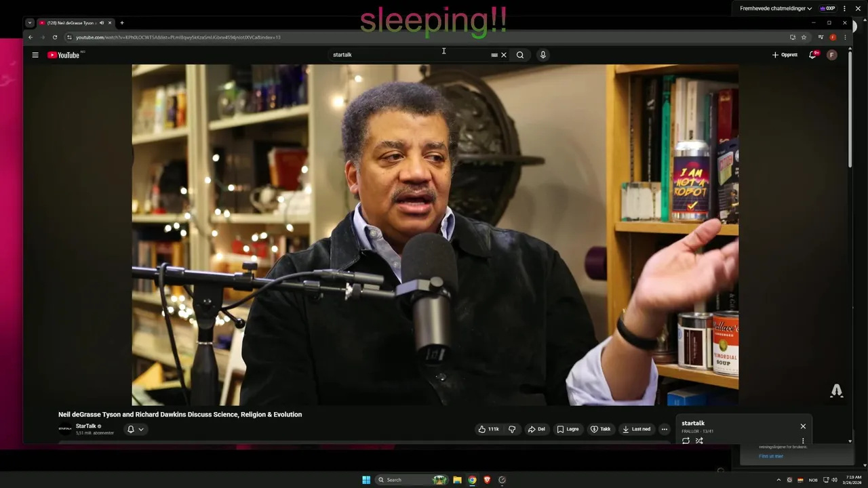Viewport: 868px width, 488px height.
Task: View site information icon in address bar
Action: [x=70, y=37]
